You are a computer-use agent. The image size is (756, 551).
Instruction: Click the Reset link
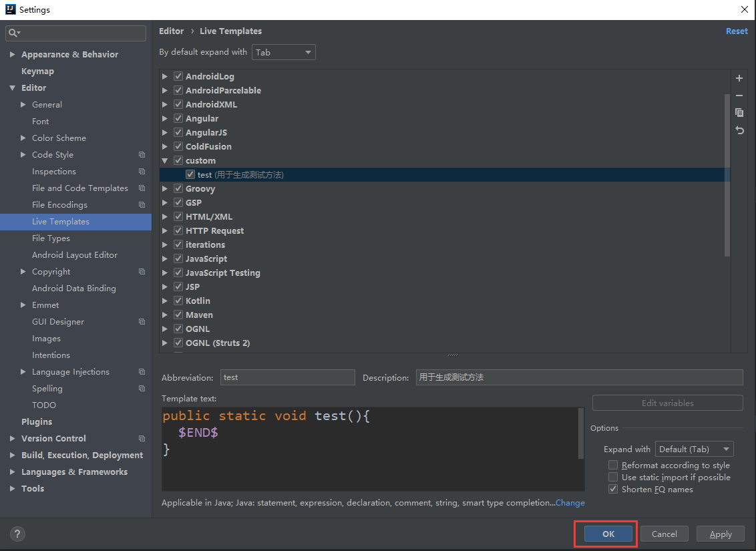(737, 31)
